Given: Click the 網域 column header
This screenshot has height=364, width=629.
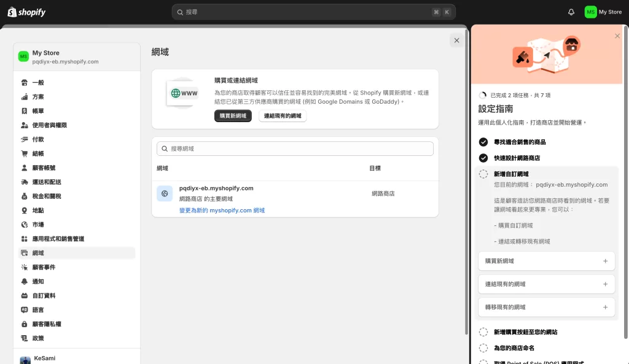Looking at the screenshot, I should tap(162, 168).
